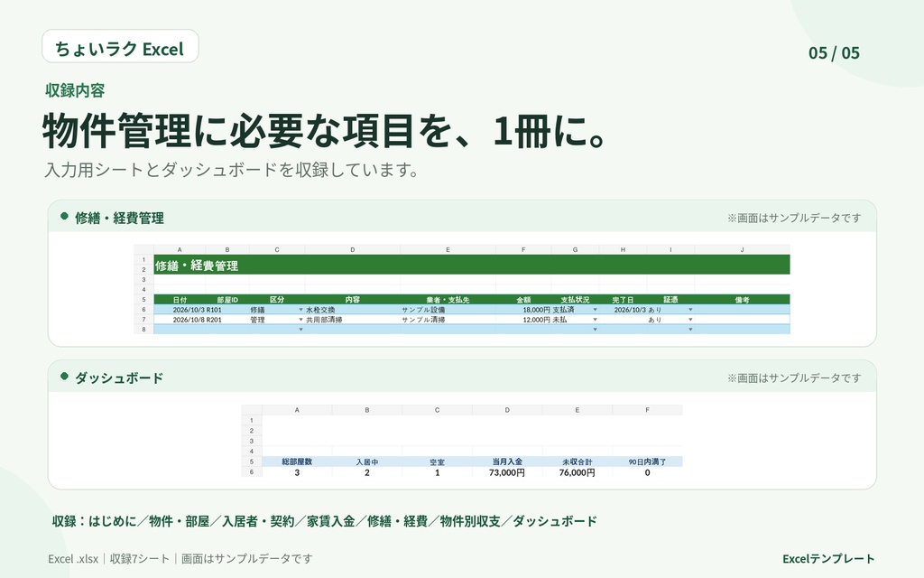Click the 05 / 05 page indicator
The image size is (924, 578).
834,53
